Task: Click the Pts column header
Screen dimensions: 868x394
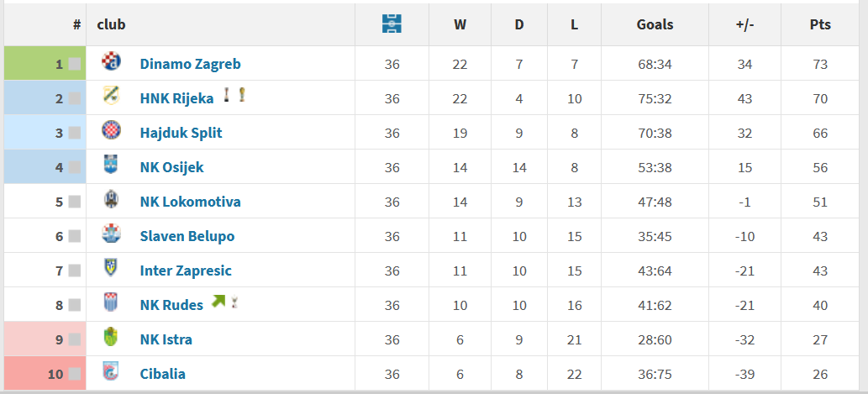Action: coord(820,25)
